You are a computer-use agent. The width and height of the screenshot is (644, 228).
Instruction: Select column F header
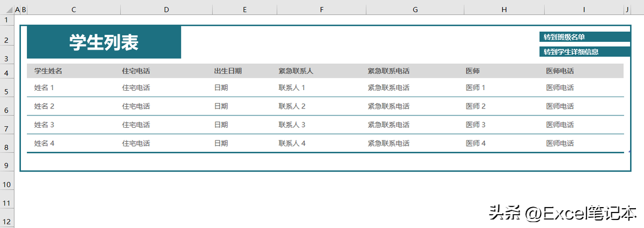tap(321, 10)
